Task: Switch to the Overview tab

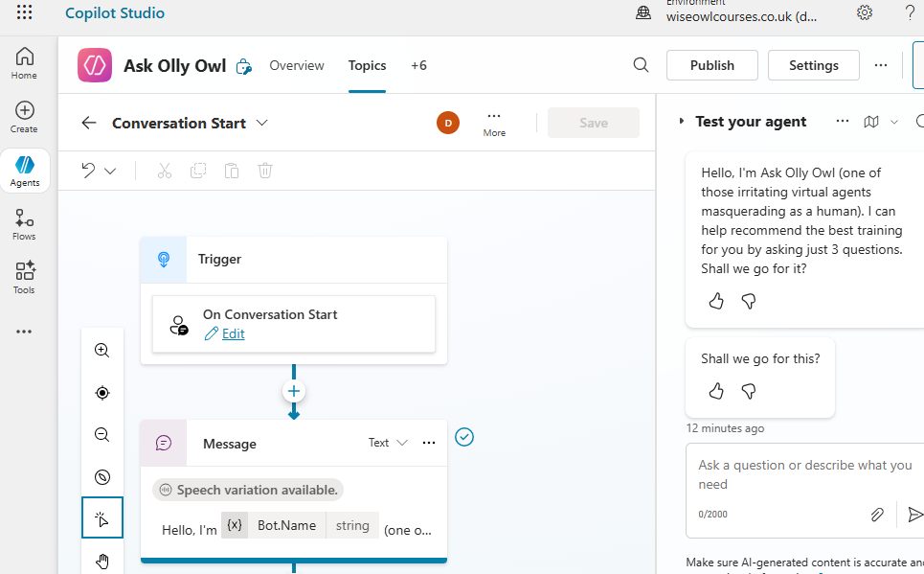Action: coord(297,65)
